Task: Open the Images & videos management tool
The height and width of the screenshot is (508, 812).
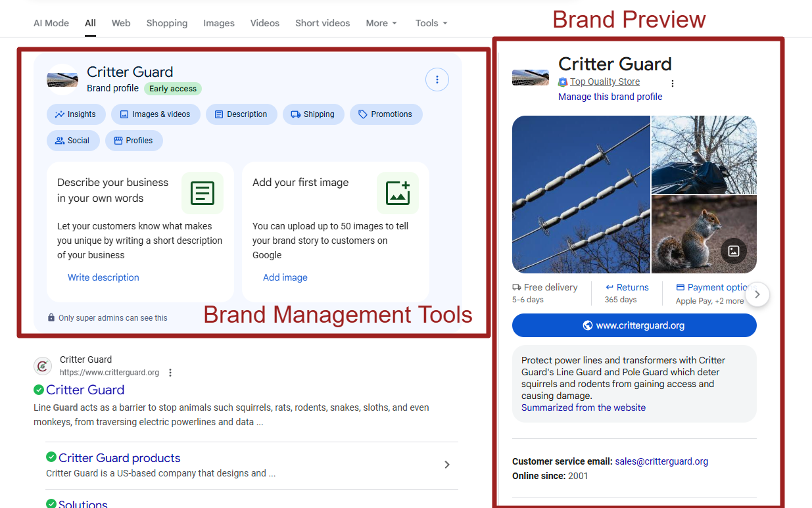Action: pos(155,114)
